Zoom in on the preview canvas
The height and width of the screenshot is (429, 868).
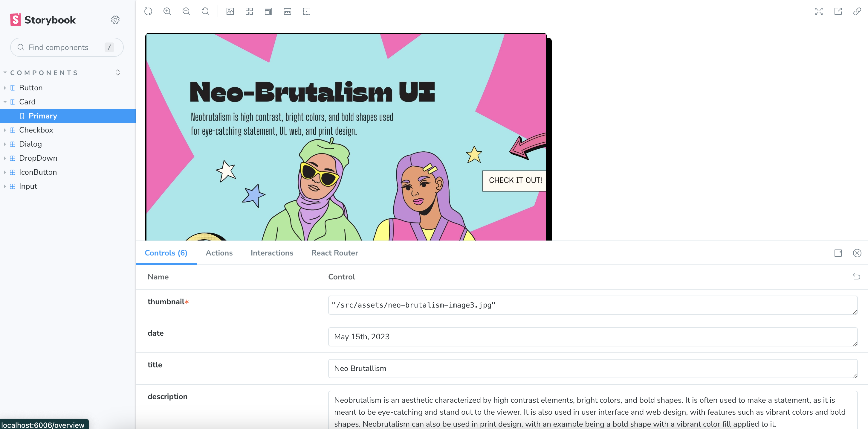[x=167, y=11]
